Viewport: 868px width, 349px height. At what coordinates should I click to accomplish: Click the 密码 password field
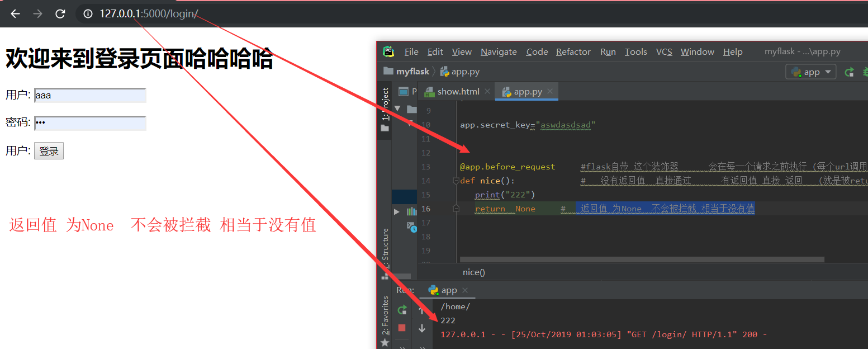[x=90, y=123]
